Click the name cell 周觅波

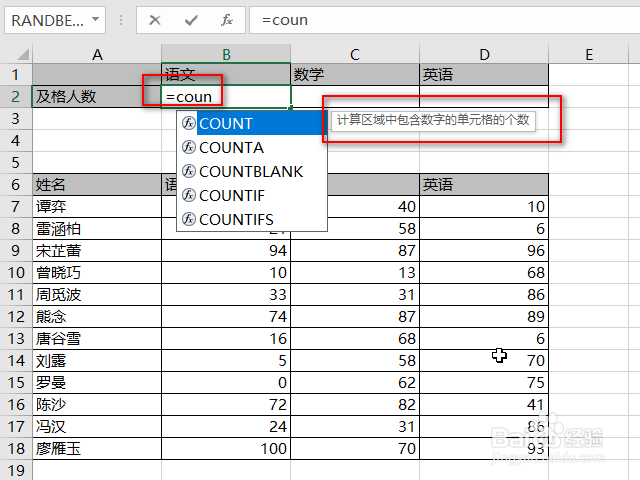point(97,295)
